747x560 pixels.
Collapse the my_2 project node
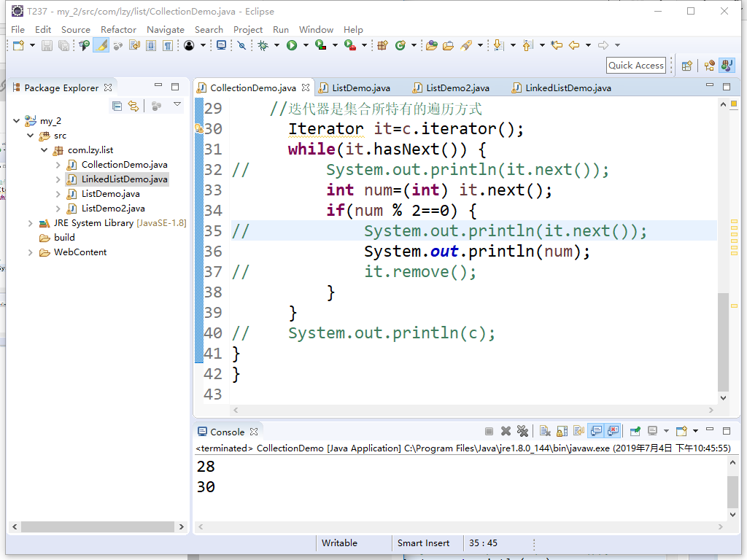click(16, 121)
